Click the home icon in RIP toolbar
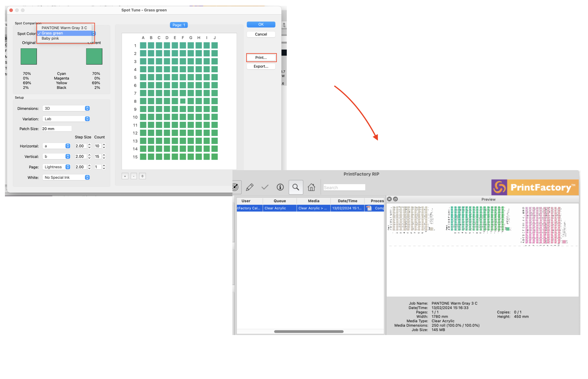 pyautogui.click(x=311, y=187)
